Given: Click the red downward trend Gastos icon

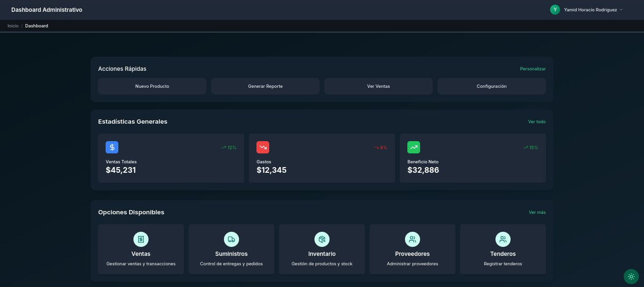Looking at the screenshot, I should tap(263, 147).
